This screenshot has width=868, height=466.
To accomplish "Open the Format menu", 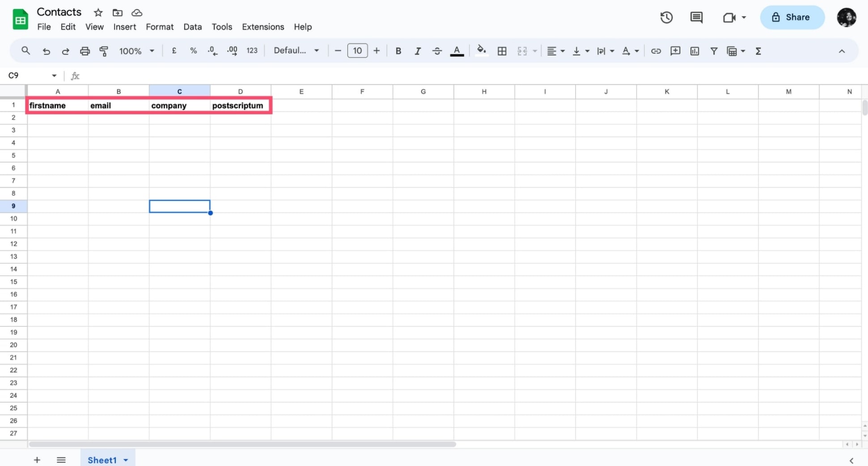I will [160, 27].
